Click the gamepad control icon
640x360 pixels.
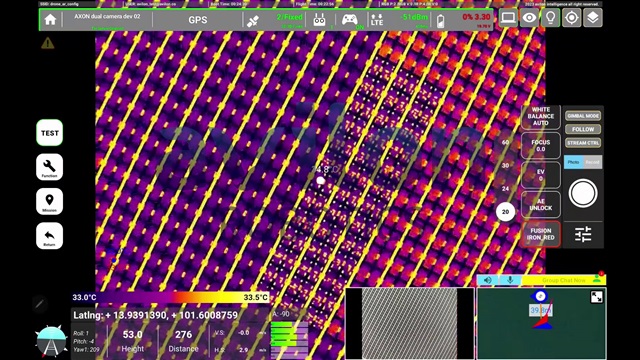[x=349, y=20]
